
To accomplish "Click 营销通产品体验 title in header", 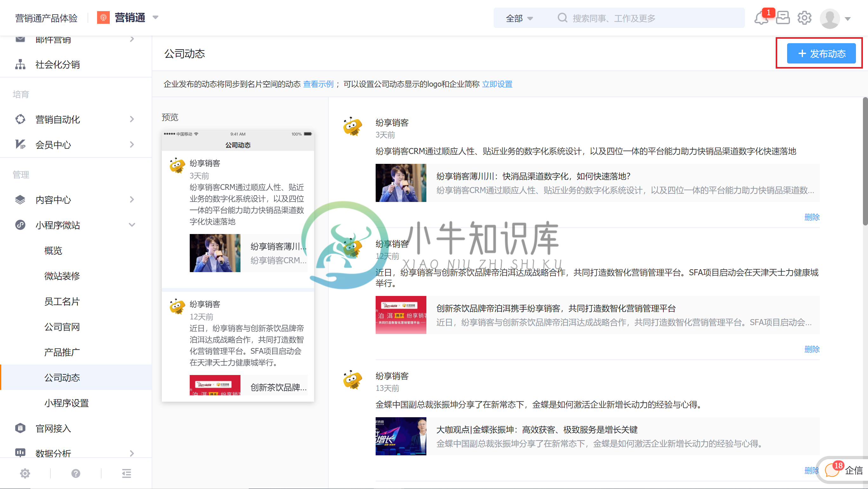I will [46, 18].
